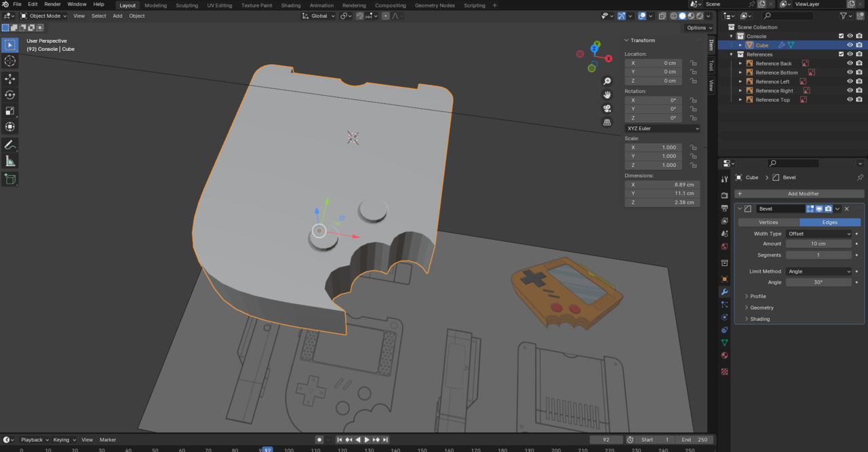Open the Render menu

(x=52, y=4)
